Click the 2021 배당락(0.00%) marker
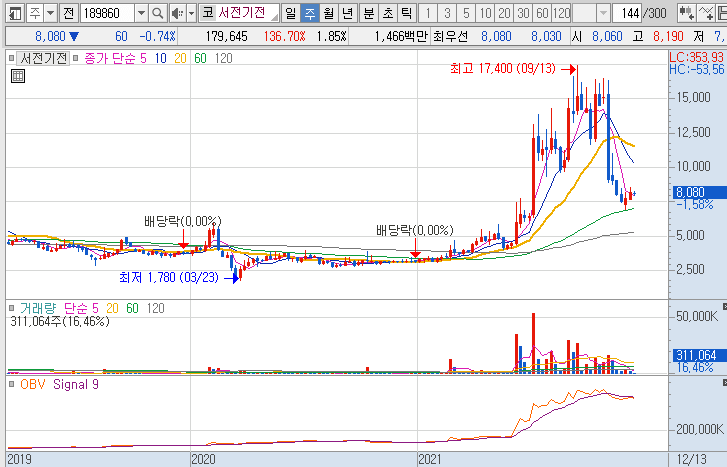This screenshot has width=727, height=467. click(415, 230)
